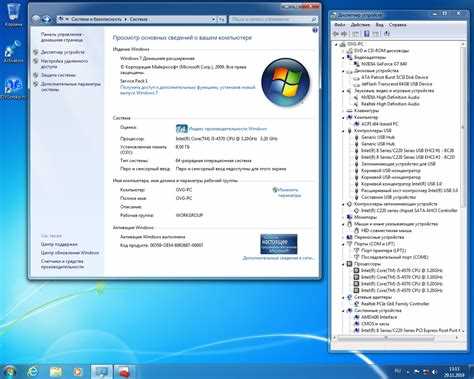The height and width of the screenshot is (379, 474).
Task: Open Start menu orb
Action: coord(9,371)
